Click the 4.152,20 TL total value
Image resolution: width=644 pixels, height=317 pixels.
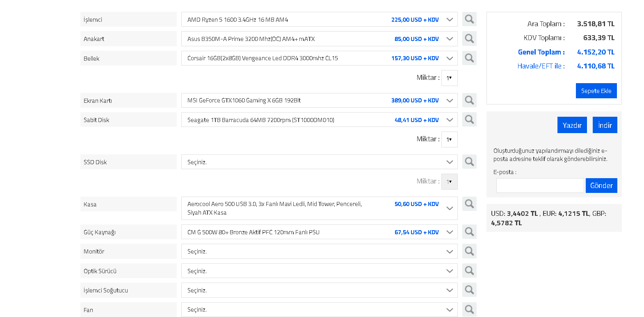(x=596, y=52)
